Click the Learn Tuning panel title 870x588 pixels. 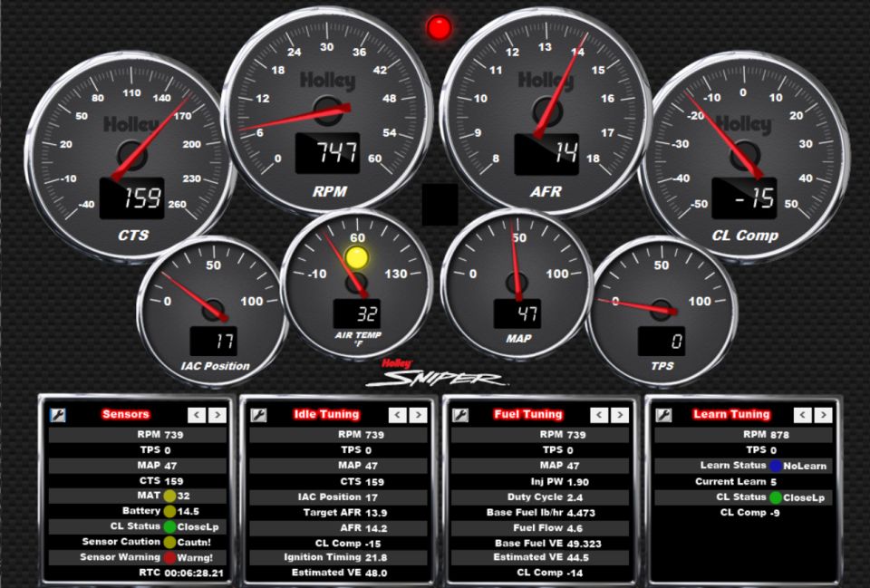pyautogui.click(x=731, y=414)
